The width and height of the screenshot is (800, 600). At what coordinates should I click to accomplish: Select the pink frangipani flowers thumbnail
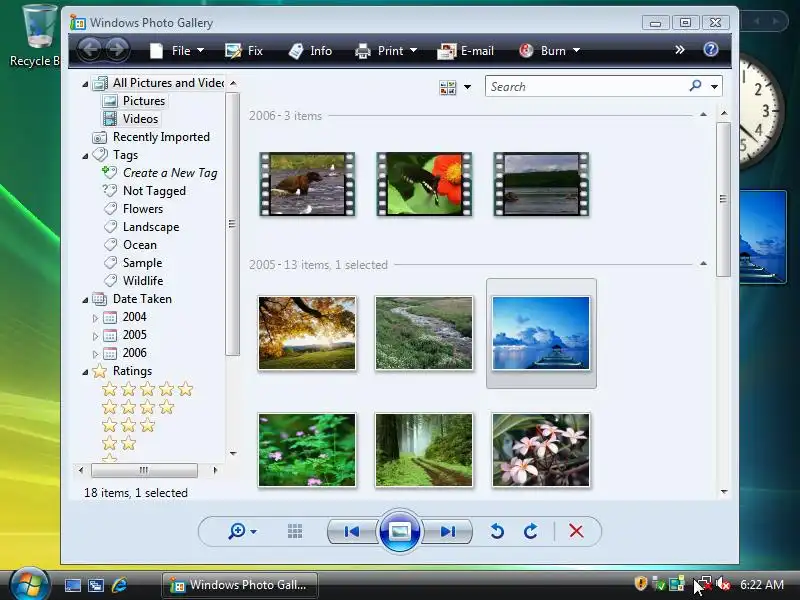tap(541, 449)
